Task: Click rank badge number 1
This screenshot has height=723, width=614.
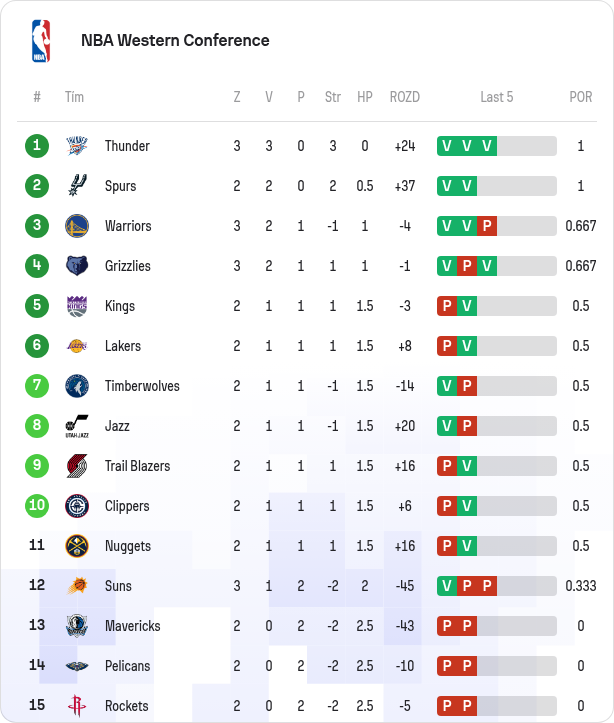Action: coord(37,146)
